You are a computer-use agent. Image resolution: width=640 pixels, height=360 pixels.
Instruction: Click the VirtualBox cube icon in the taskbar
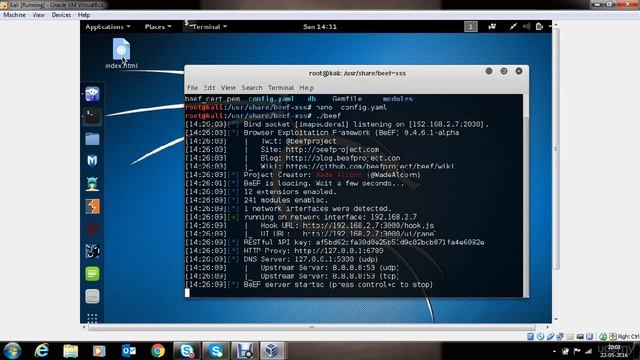272,351
